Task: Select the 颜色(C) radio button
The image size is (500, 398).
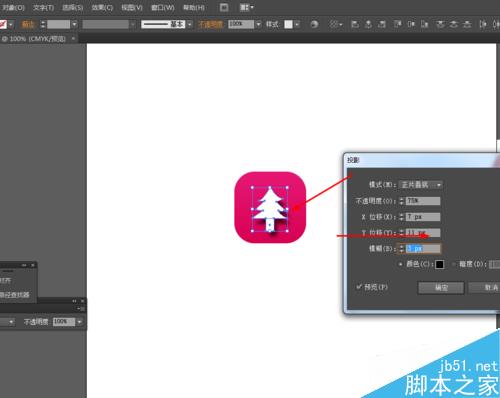Action: [x=401, y=264]
